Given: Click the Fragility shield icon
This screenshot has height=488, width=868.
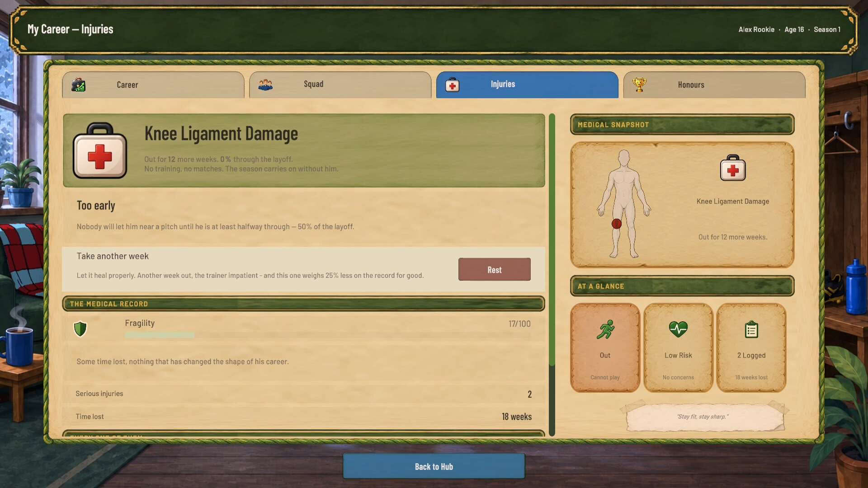Looking at the screenshot, I should 80,329.
